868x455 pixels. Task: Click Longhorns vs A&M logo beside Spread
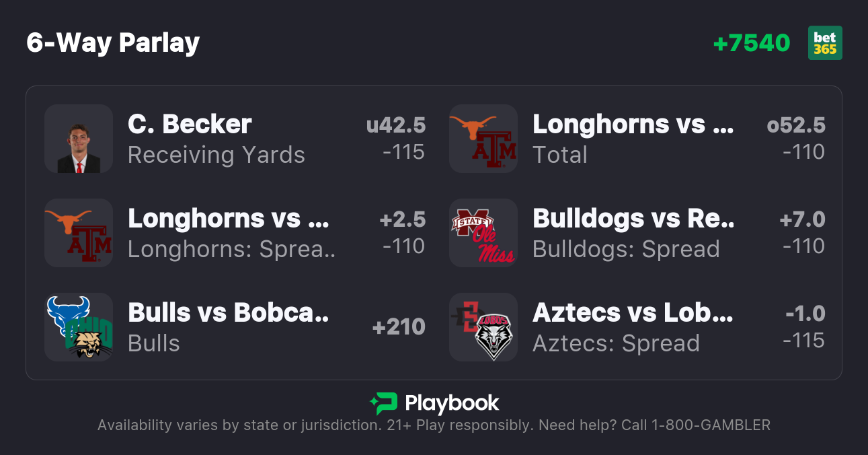[79, 233]
